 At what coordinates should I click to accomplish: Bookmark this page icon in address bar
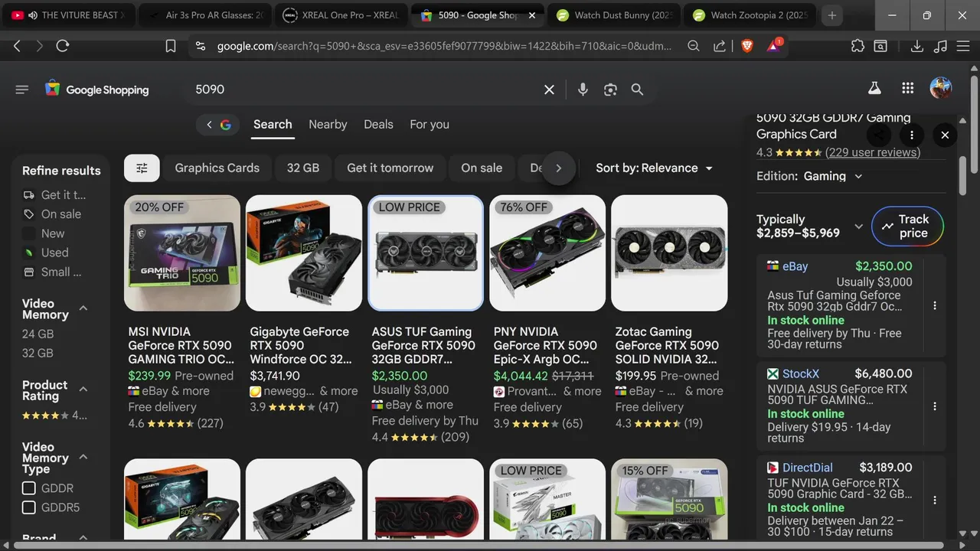171,46
